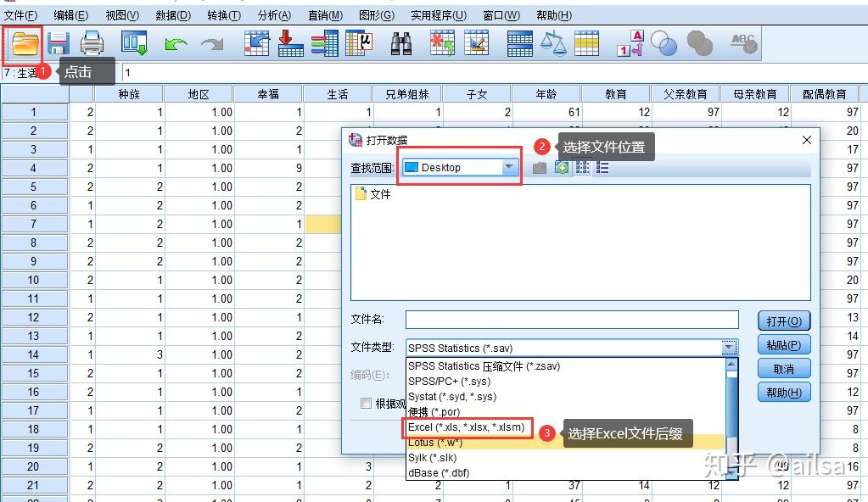Viewport: 868px width, 502px height.
Task: Click the open data folder icon
Action: [x=25, y=44]
